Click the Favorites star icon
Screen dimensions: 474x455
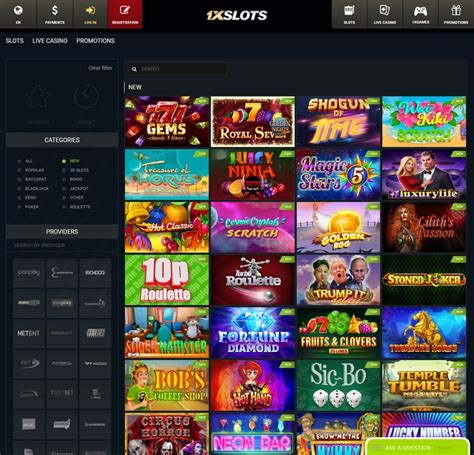38,97
